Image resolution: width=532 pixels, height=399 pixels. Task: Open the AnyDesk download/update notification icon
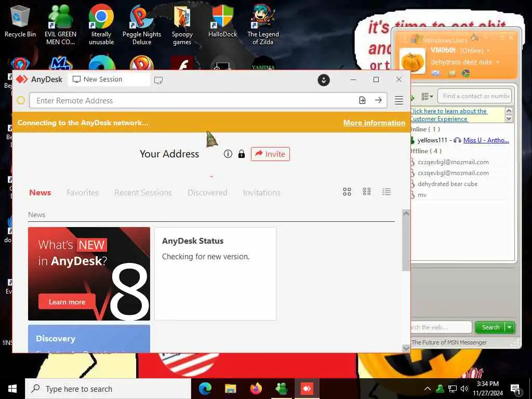[324, 80]
